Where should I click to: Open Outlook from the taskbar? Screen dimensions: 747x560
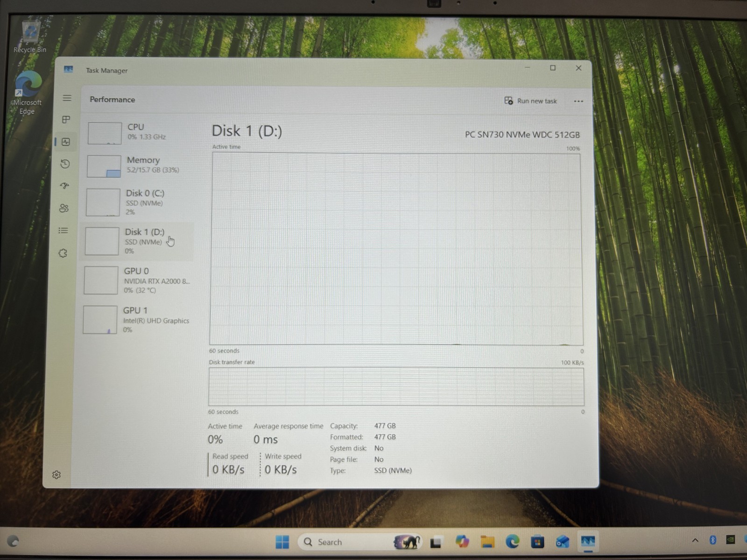click(563, 542)
